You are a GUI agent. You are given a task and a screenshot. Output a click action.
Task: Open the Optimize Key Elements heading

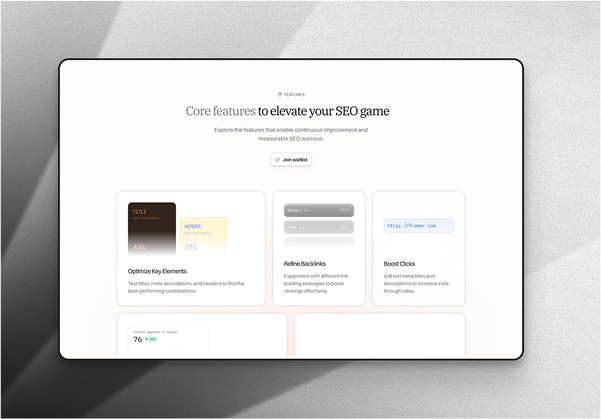pos(157,271)
